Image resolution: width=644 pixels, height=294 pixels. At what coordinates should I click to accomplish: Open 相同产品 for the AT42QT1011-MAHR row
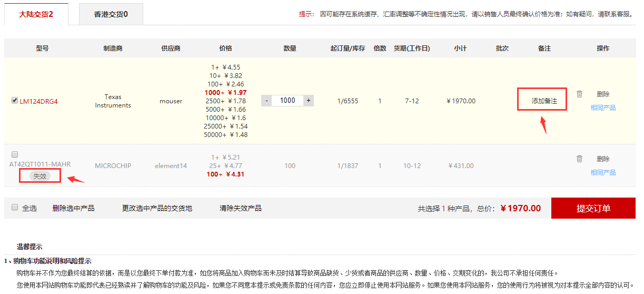pos(603,173)
